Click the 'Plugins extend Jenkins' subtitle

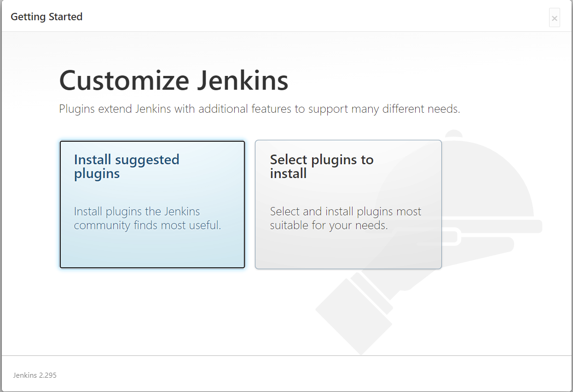pyautogui.click(x=260, y=109)
